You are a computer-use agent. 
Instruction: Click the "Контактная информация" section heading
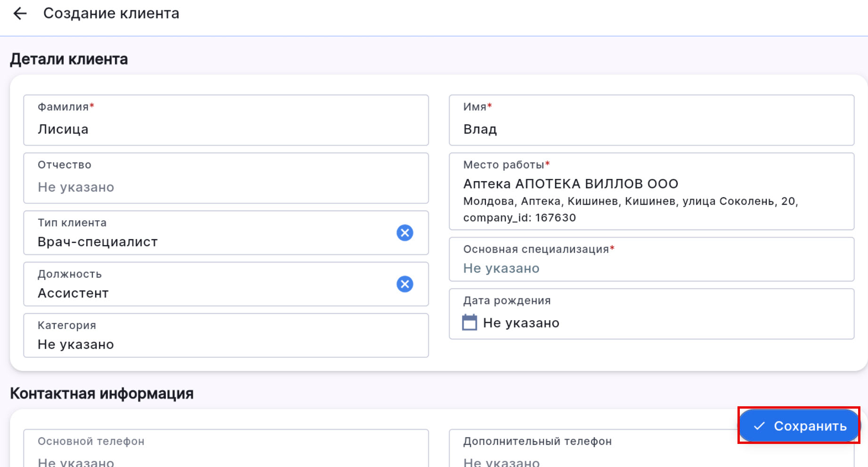pos(102,394)
